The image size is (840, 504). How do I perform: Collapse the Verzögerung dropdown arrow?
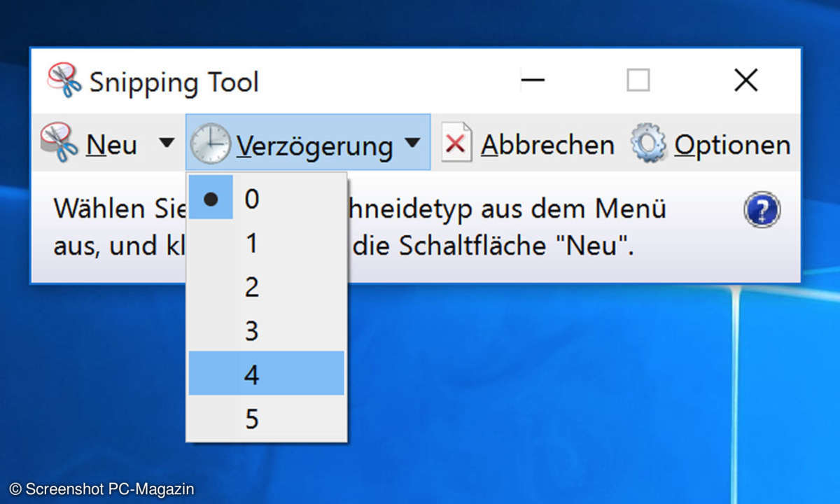(x=413, y=143)
